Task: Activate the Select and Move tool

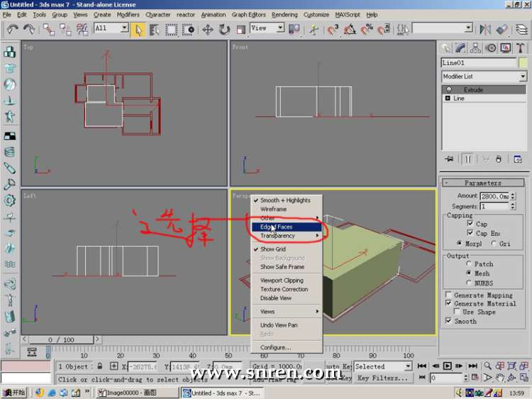Action: pyautogui.click(x=208, y=29)
